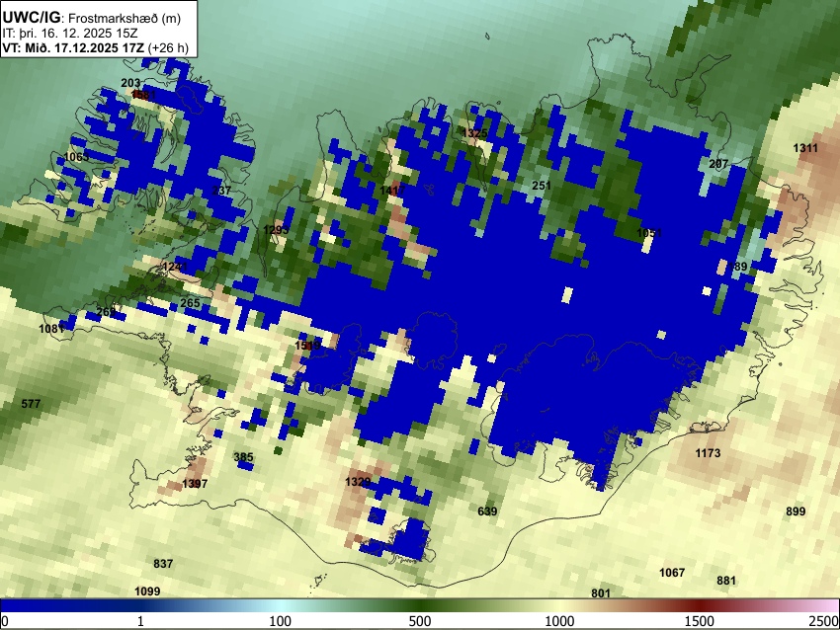
Task: Click map value 1173 off the southeast
Action: (708, 453)
